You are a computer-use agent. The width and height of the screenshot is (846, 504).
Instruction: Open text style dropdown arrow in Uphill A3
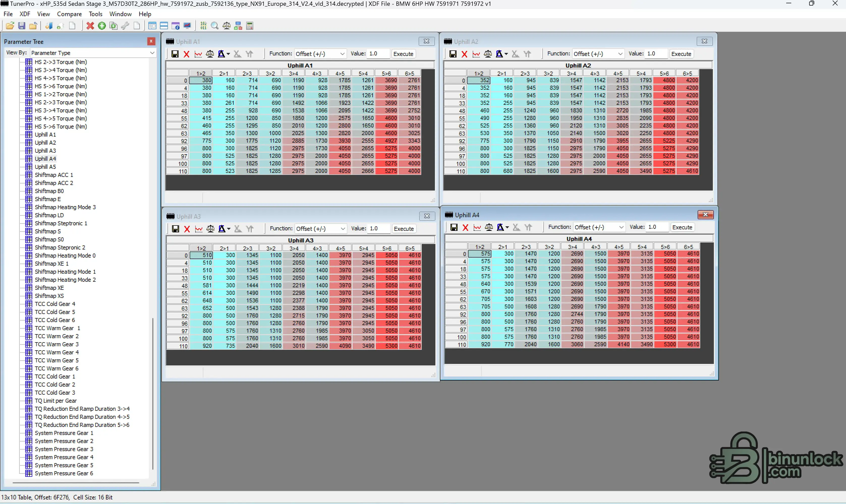point(229,229)
